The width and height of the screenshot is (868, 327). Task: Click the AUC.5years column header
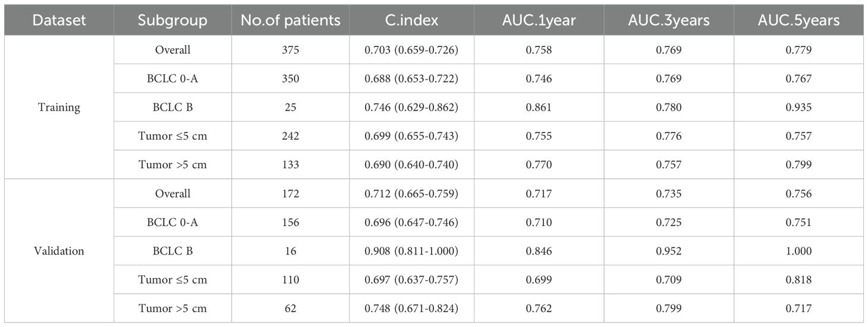coord(799,20)
